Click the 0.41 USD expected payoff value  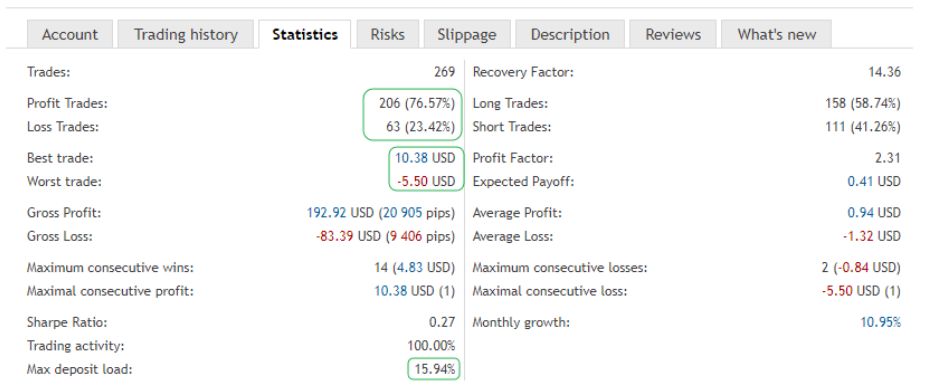[874, 181]
